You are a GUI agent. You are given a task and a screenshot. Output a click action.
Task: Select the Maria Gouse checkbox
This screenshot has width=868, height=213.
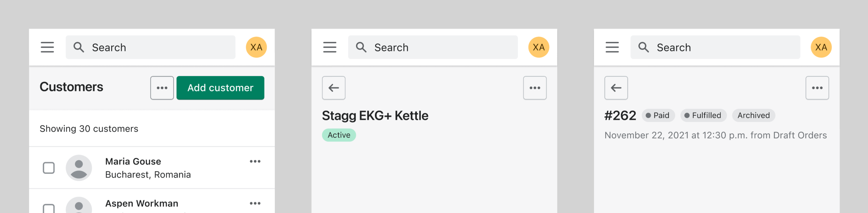tap(49, 168)
